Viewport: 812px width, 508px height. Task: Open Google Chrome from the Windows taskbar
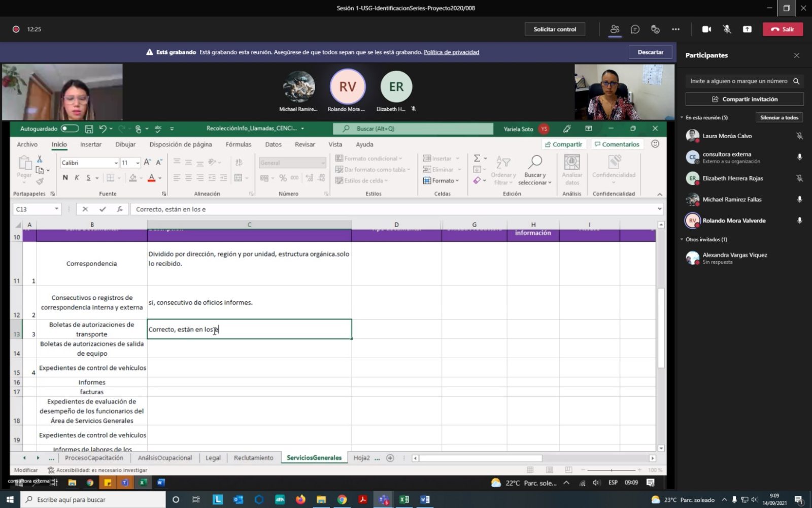click(x=342, y=499)
